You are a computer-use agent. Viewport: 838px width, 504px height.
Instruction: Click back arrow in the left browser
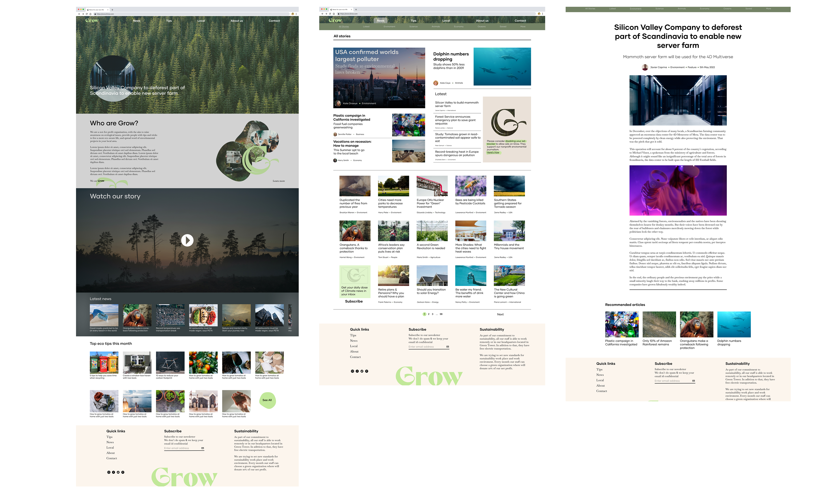tap(79, 14)
